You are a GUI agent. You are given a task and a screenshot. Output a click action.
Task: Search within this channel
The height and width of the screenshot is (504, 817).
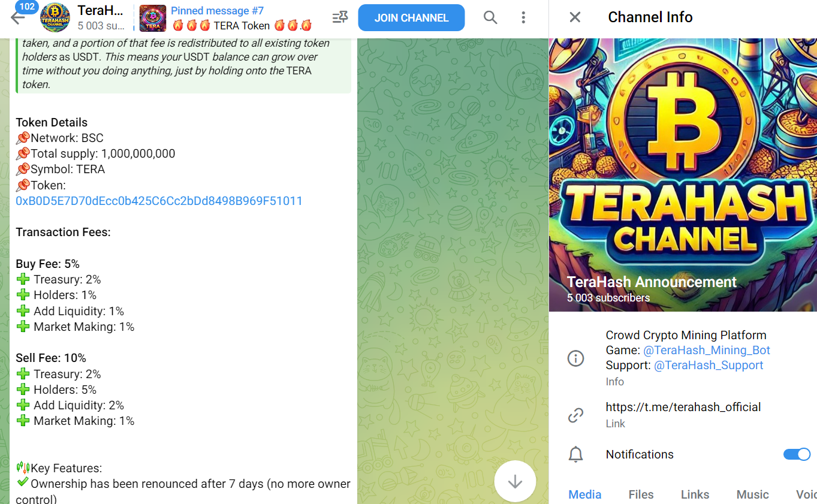[x=490, y=18]
